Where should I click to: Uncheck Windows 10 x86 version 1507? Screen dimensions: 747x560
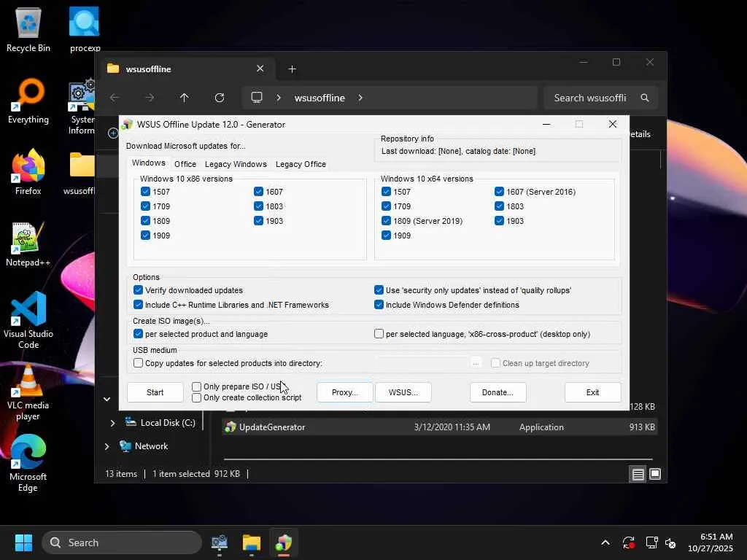pyautogui.click(x=145, y=192)
